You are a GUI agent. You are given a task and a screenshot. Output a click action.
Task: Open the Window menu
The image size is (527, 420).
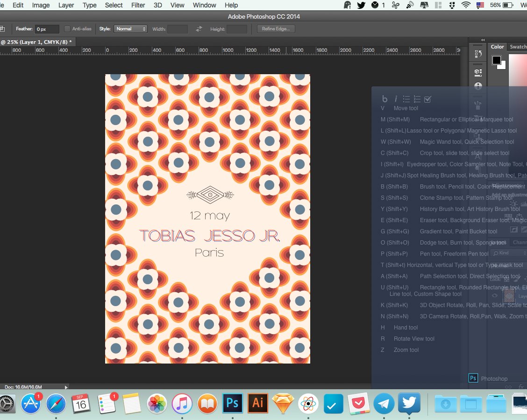point(204,5)
